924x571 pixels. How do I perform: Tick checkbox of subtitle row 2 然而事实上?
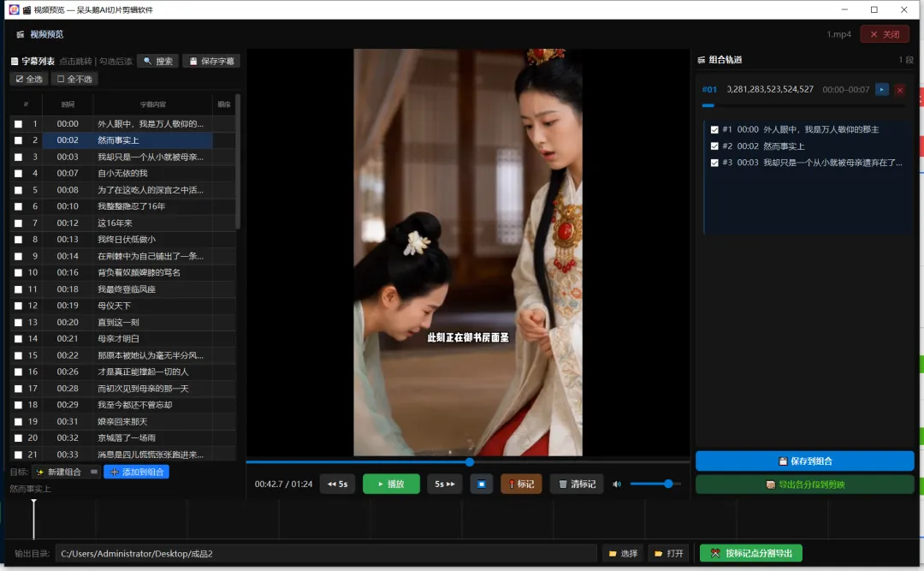[x=18, y=140]
